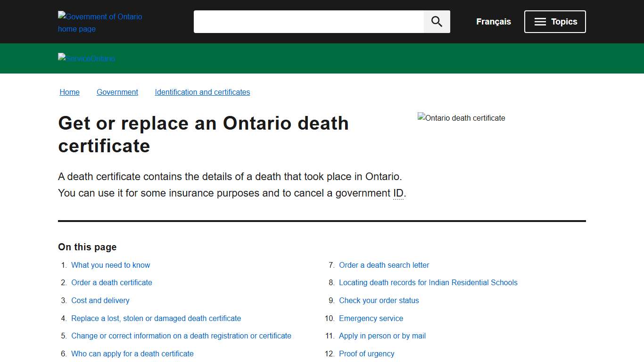Switch the page language to Français
This screenshot has height=362, width=644.
pyautogui.click(x=493, y=21)
